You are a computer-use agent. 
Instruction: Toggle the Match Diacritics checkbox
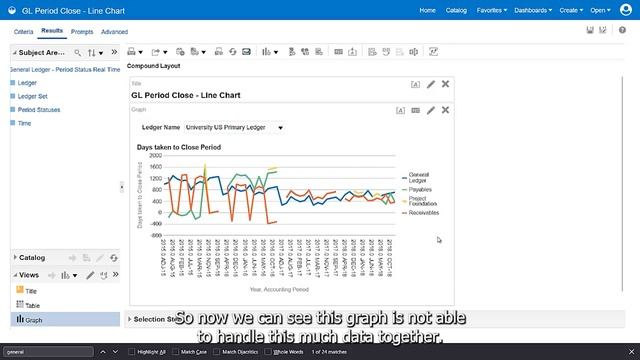tap(217, 351)
